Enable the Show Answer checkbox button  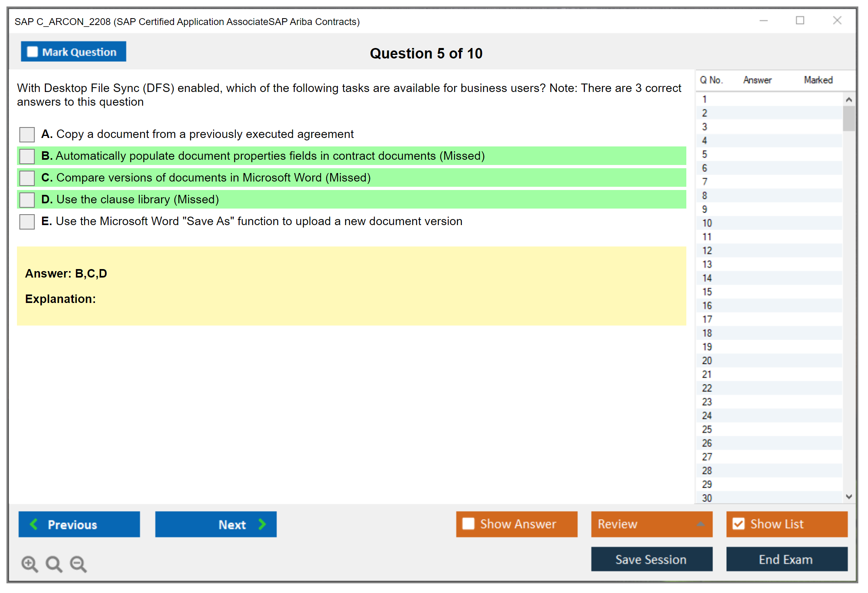click(x=468, y=524)
